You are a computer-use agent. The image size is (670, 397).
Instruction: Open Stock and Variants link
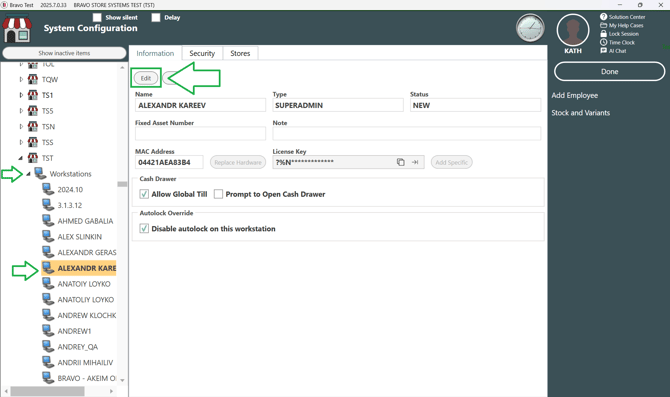coord(580,113)
